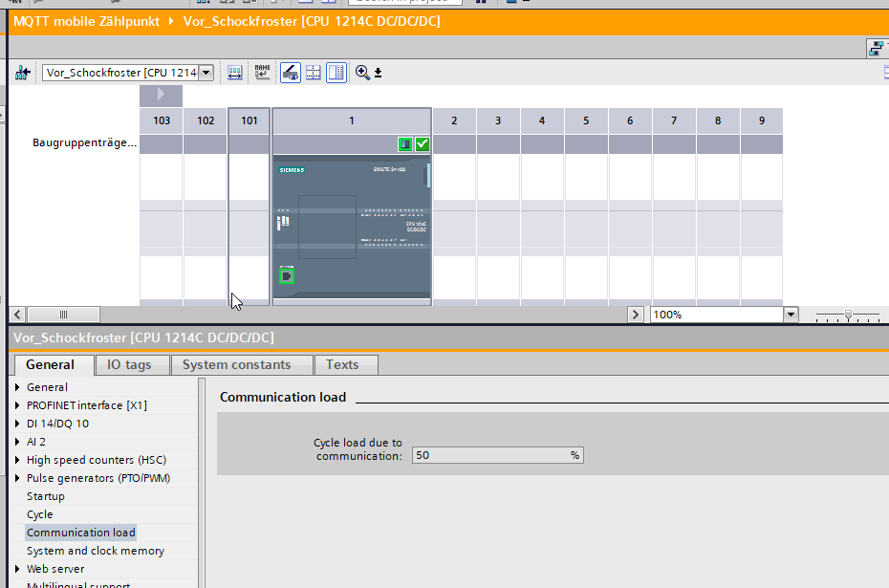Select Web server tree item label
Viewport: 889px width, 588px height.
click(55, 569)
